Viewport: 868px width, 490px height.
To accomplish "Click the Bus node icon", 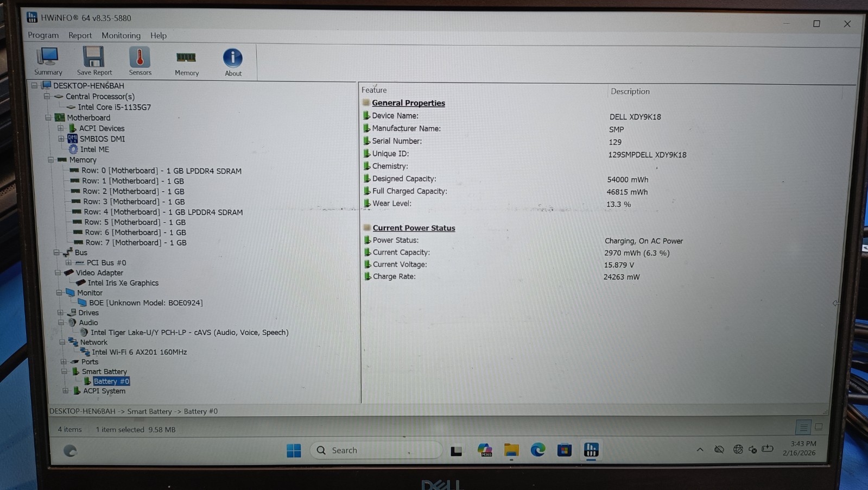I will (68, 252).
